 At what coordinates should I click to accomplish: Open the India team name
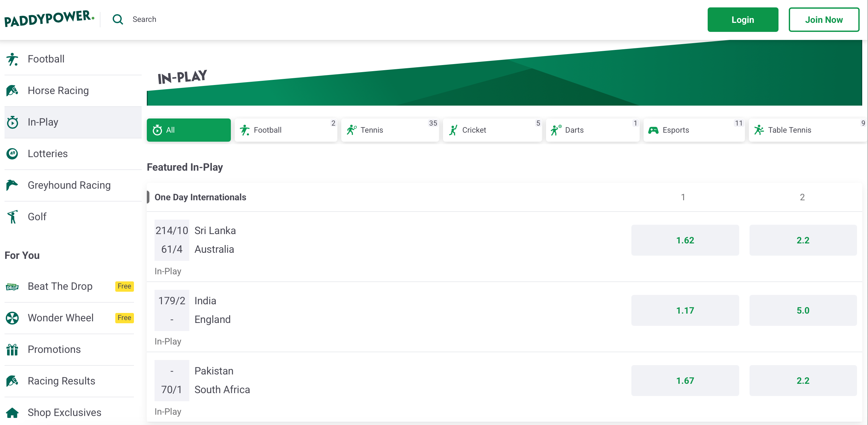tap(205, 301)
